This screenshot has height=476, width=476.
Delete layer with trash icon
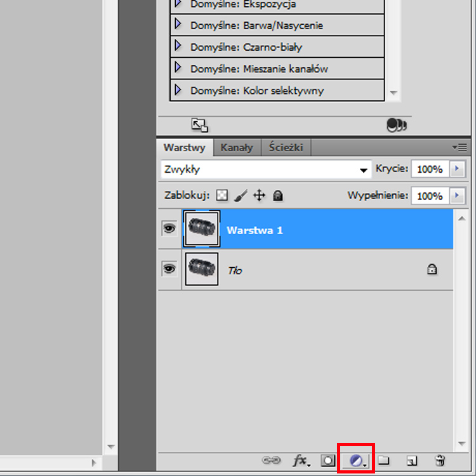tap(439, 460)
